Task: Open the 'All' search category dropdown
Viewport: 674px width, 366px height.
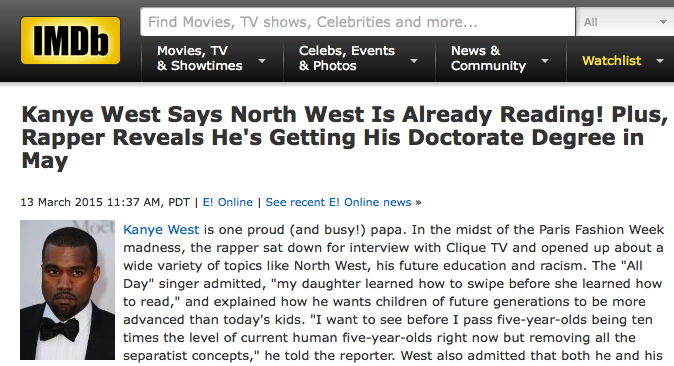Action: 625,22
